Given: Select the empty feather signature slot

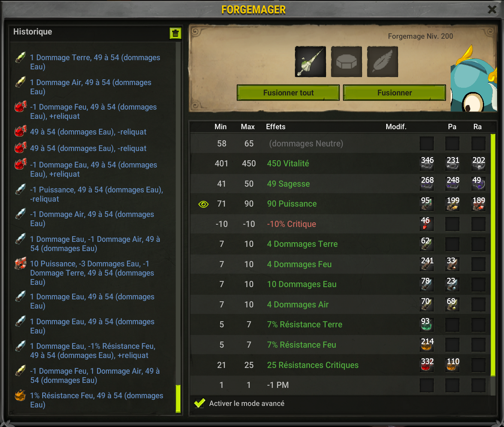Looking at the screenshot, I should click(383, 62).
